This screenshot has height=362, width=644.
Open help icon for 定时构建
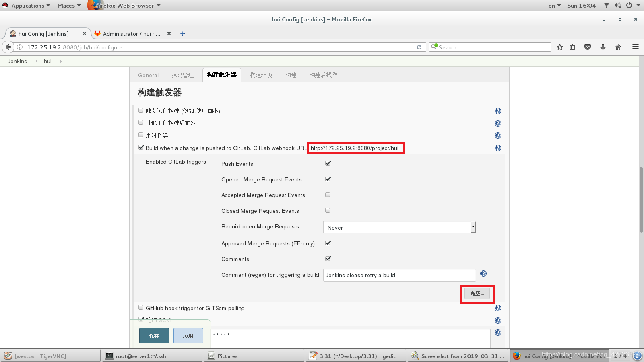(498, 136)
